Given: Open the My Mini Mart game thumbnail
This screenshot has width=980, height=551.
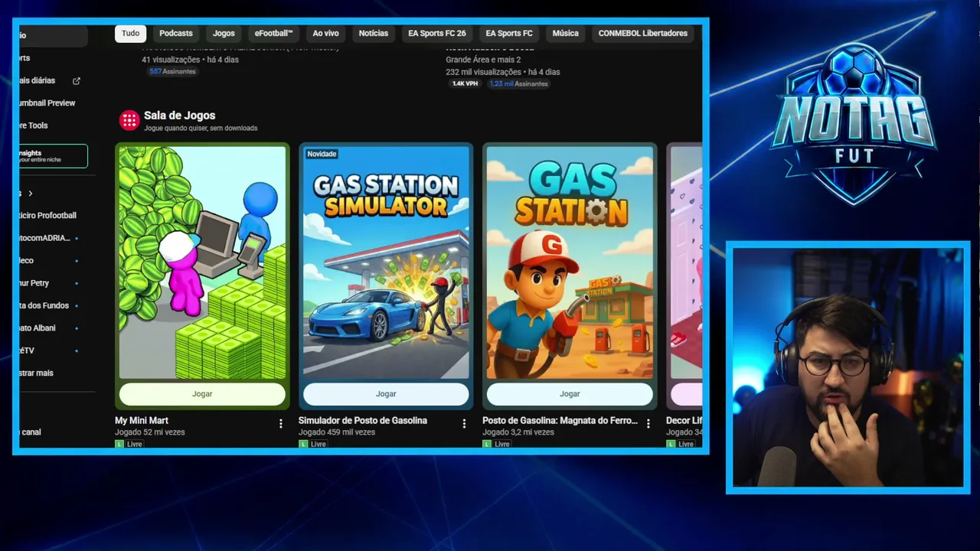Looking at the screenshot, I should [202, 262].
